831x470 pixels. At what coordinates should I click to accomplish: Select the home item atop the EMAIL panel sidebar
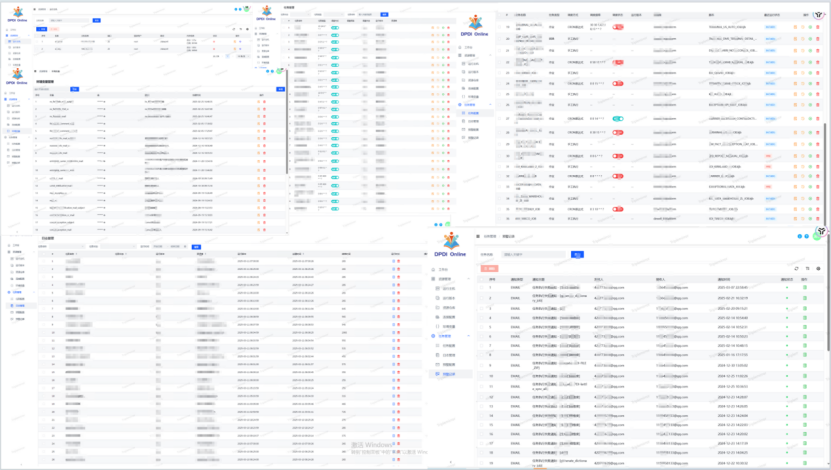point(441,270)
